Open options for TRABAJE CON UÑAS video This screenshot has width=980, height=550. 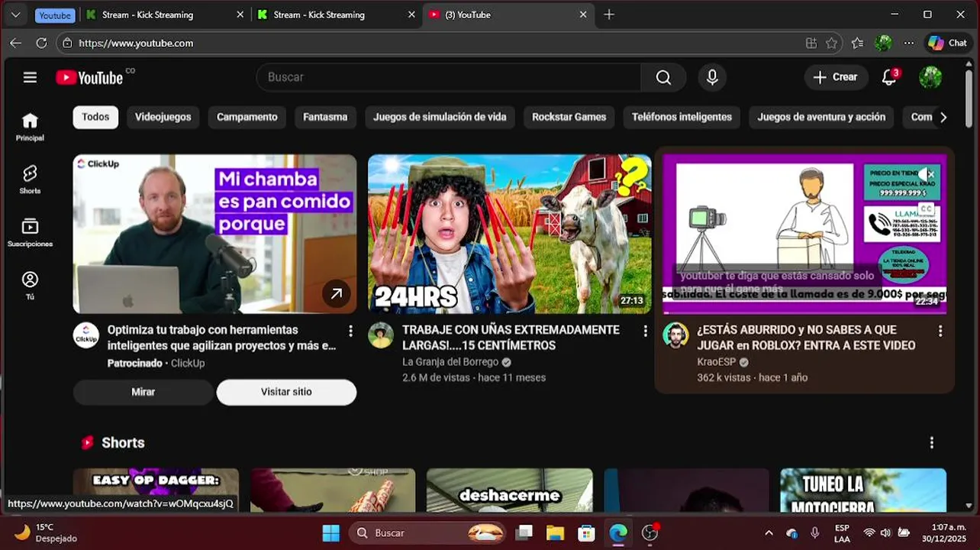coord(645,331)
